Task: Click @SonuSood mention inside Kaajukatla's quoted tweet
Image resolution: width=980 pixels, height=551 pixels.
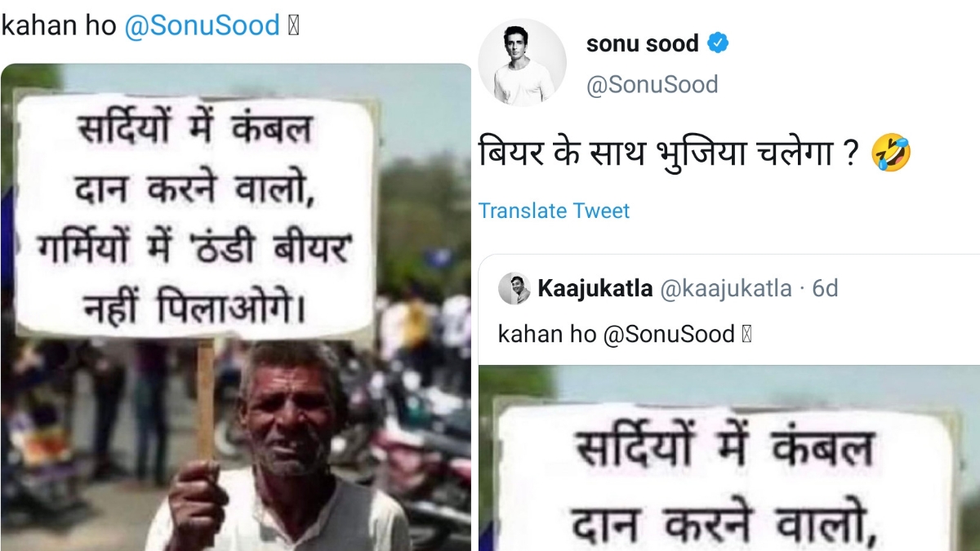Action: pos(669,334)
